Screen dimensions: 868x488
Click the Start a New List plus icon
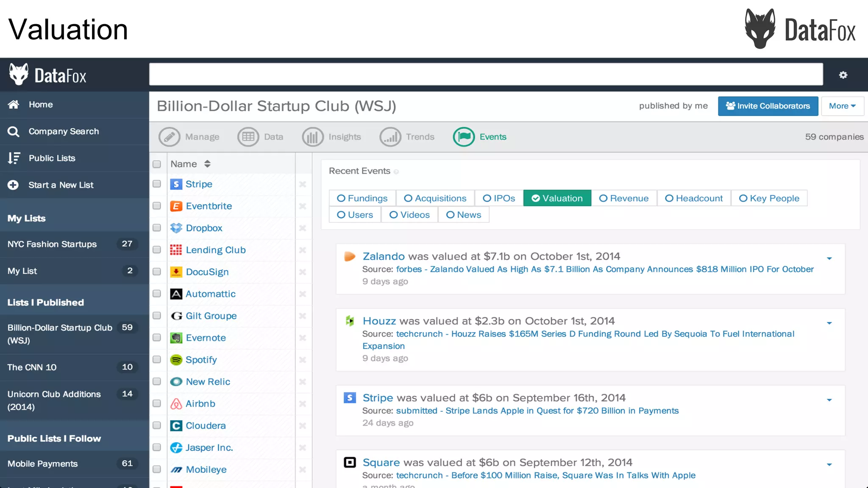[13, 185]
